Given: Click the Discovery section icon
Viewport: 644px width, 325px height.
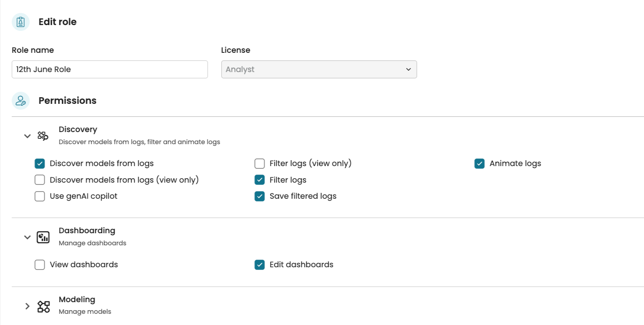Looking at the screenshot, I should (x=43, y=136).
